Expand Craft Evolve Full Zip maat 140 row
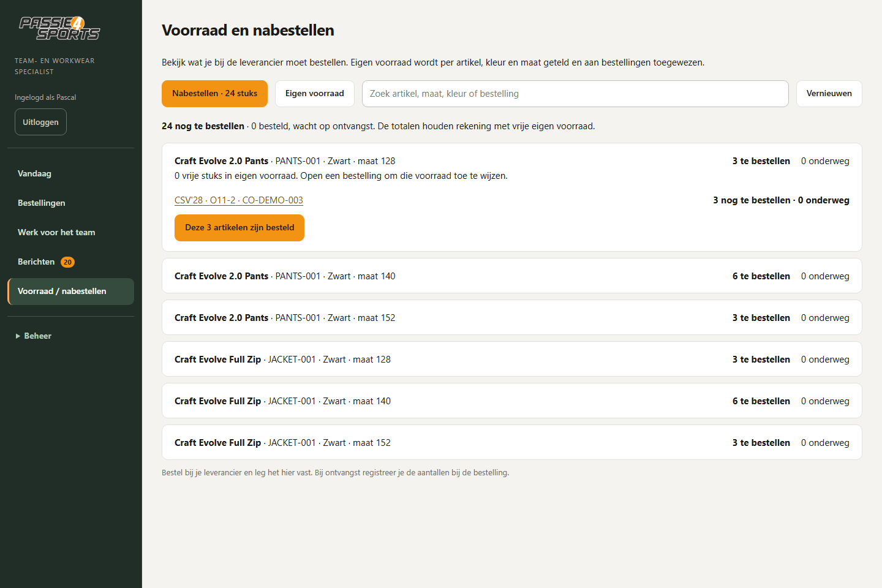This screenshot has width=882, height=588. click(x=511, y=401)
